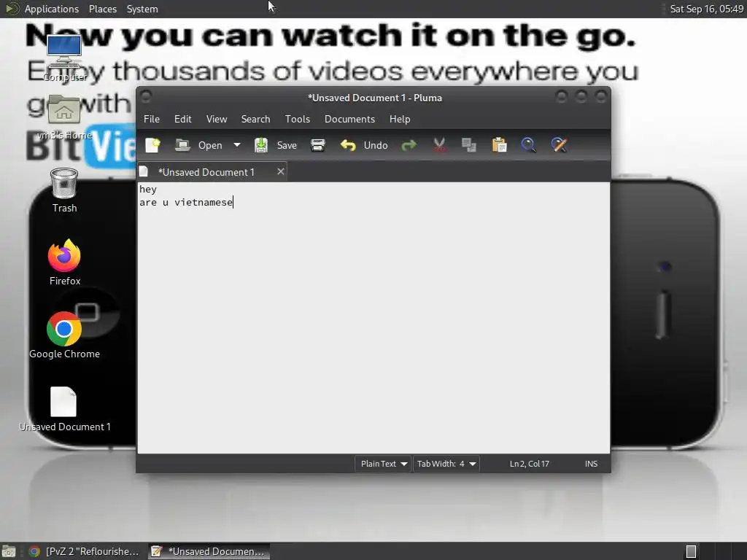Open the Edit menu
This screenshot has width=747, height=560.
point(183,119)
